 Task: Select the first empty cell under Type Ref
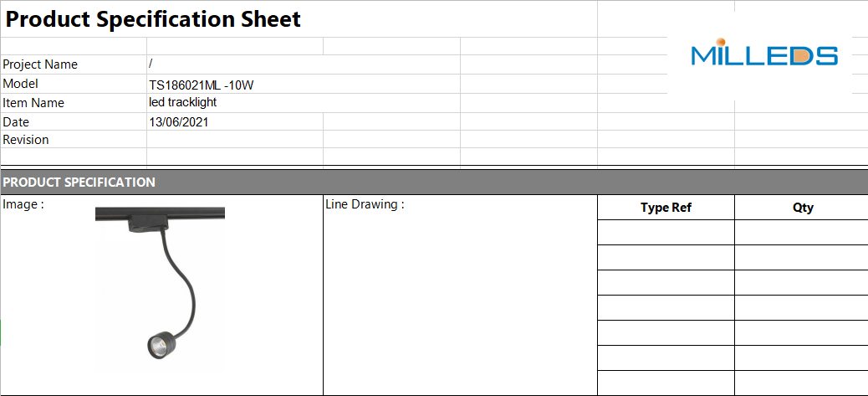[666, 233]
